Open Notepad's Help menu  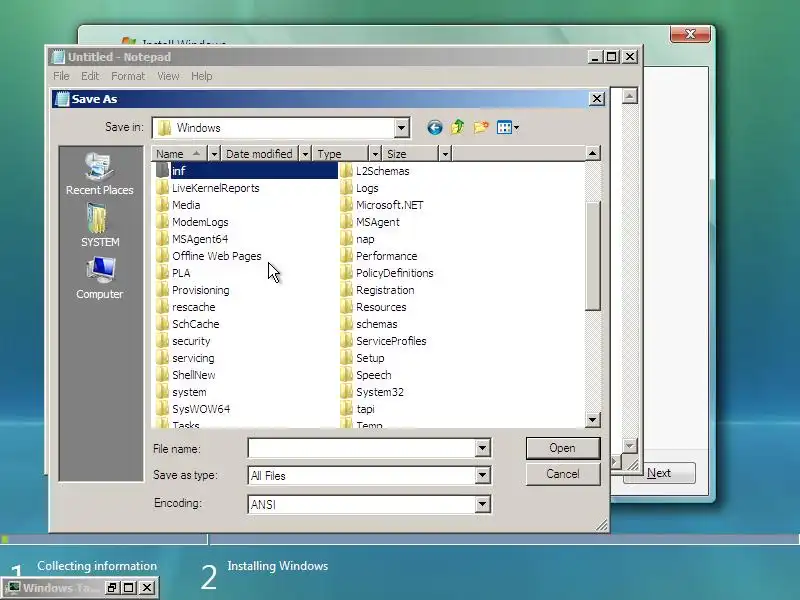(202, 76)
